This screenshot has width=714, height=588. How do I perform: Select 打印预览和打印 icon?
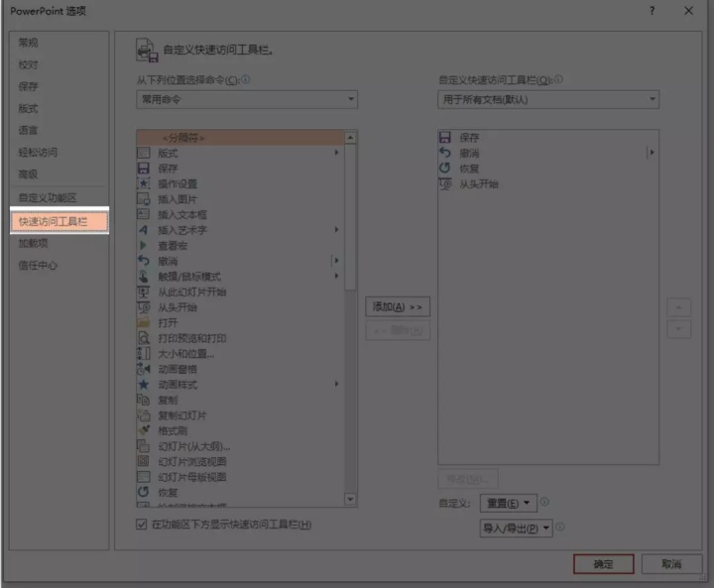pyautogui.click(x=144, y=338)
